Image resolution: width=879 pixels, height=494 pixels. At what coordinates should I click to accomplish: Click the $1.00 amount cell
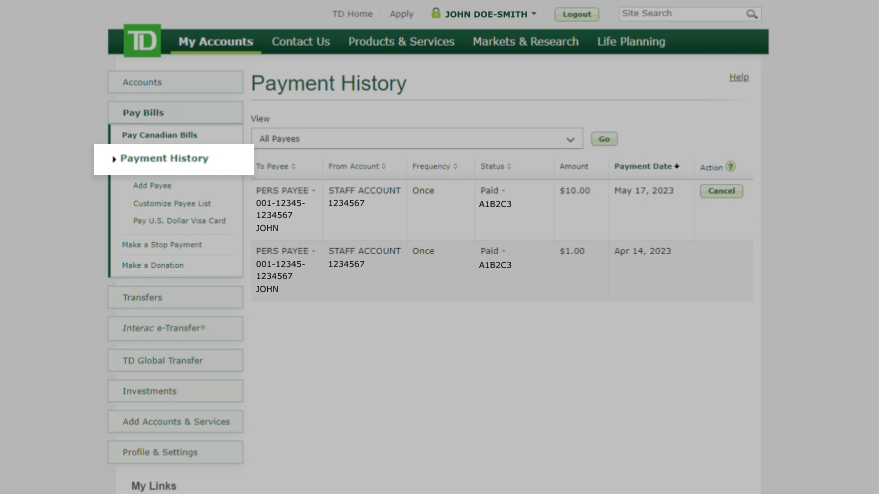[x=572, y=251]
